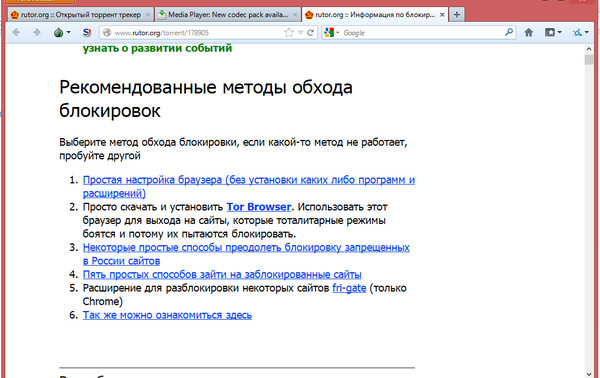Viewport: 600px width, 378px height.
Task: Click the scrollbar up arrow
Action: pos(589,49)
